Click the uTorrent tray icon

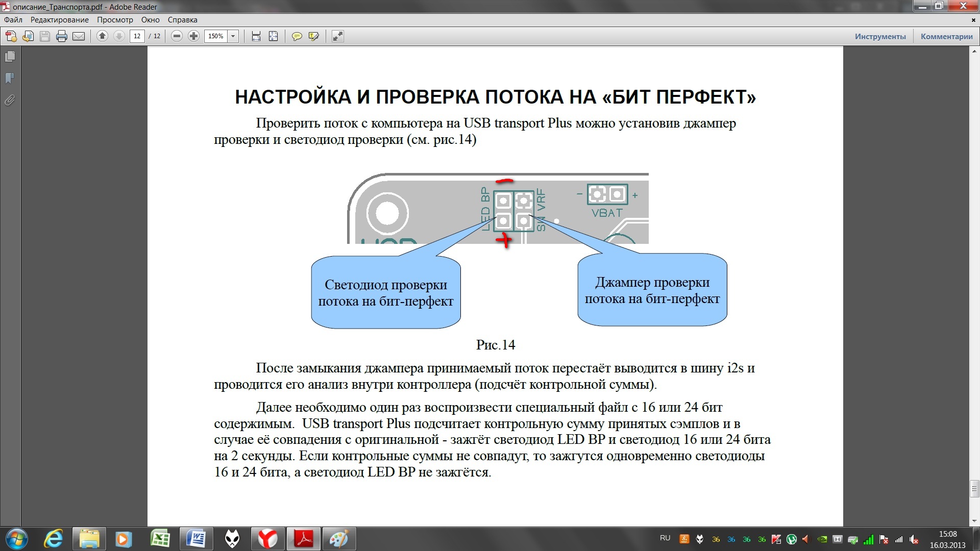click(792, 539)
